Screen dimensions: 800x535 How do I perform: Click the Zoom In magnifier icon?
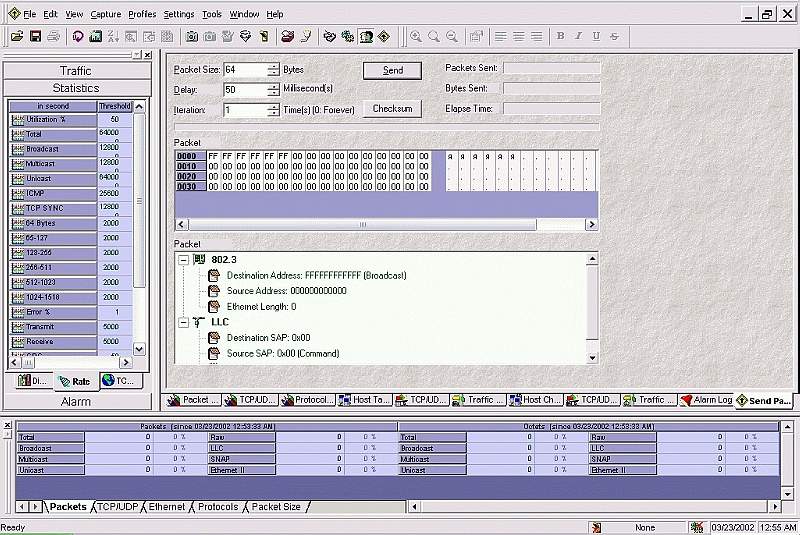416,36
